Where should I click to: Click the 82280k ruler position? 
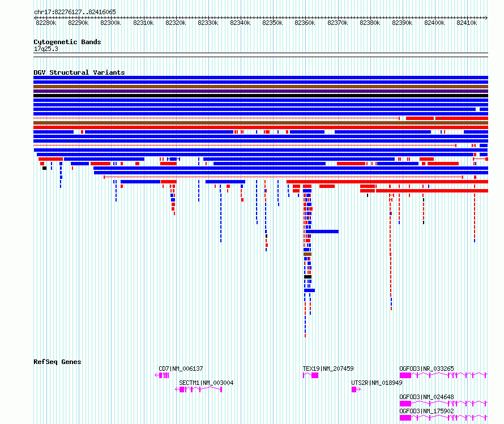point(46,23)
